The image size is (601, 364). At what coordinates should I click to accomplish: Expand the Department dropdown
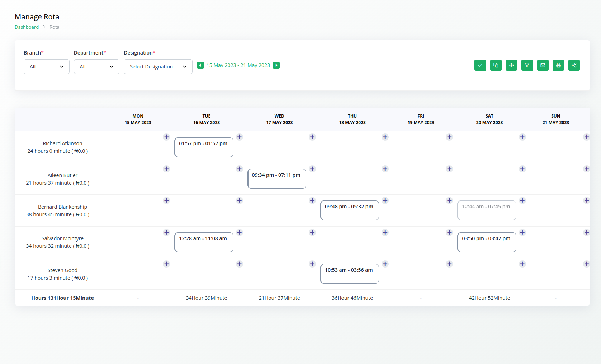tap(96, 67)
